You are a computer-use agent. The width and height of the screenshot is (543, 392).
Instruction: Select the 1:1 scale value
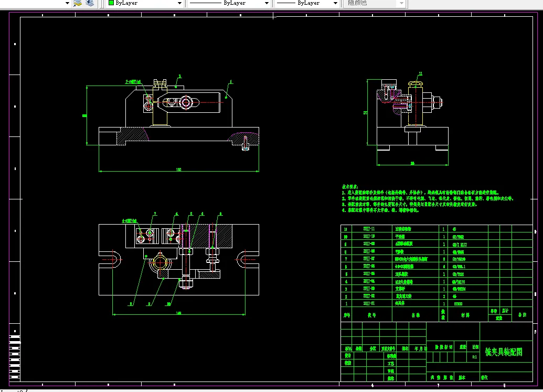tap(475, 357)
